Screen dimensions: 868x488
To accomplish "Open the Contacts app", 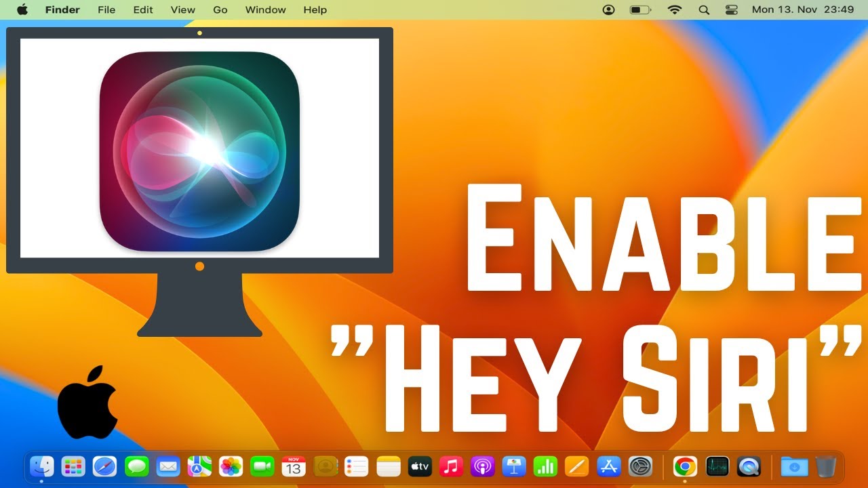I will point(325,466).
